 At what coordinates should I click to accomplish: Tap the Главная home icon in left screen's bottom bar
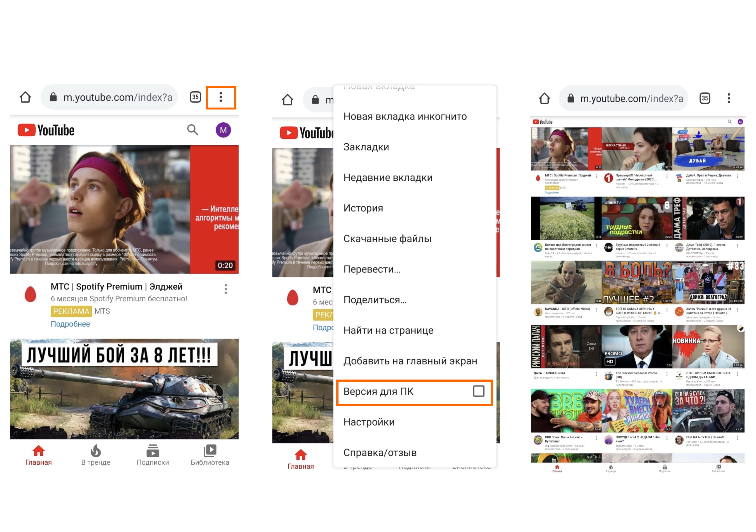point(39,451)
